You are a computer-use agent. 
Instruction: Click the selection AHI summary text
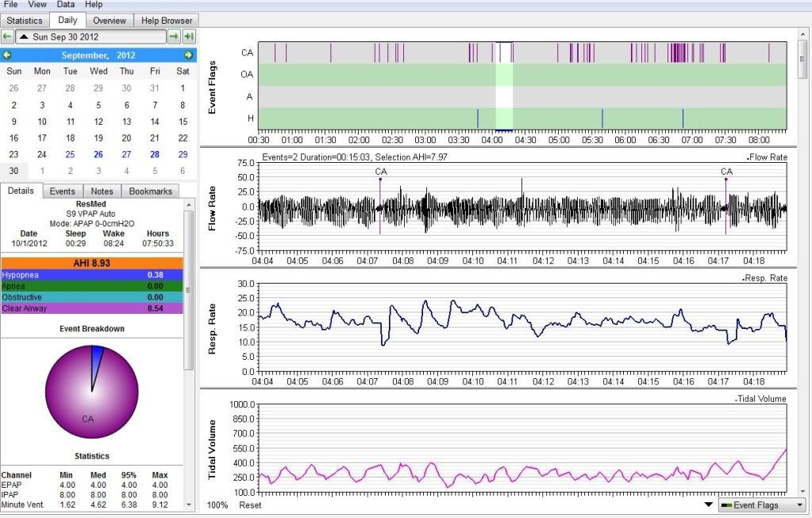coord(355,157)
